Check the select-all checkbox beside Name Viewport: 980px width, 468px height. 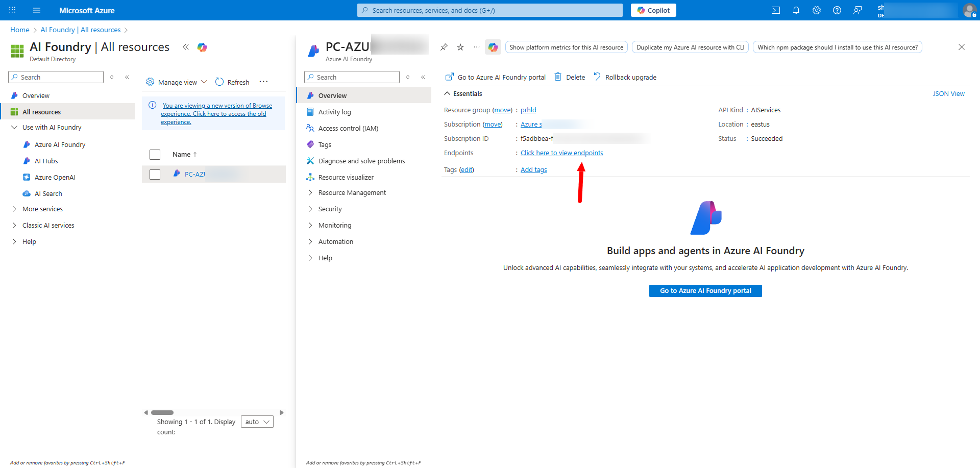155,155
